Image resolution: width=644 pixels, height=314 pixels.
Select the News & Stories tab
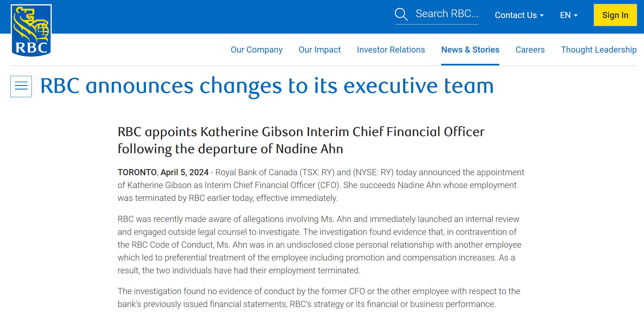(470, 50)
